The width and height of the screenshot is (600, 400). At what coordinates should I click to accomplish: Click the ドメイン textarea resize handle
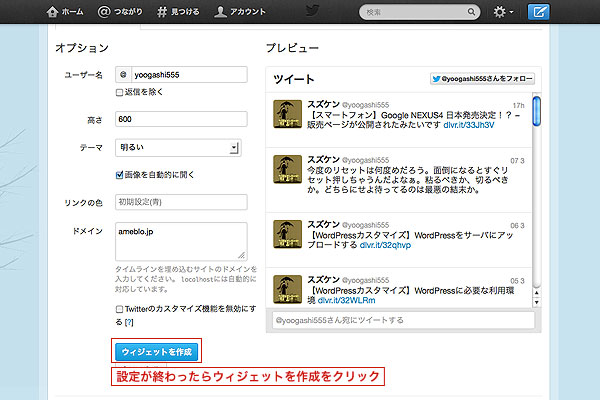(x=241, y=255)
